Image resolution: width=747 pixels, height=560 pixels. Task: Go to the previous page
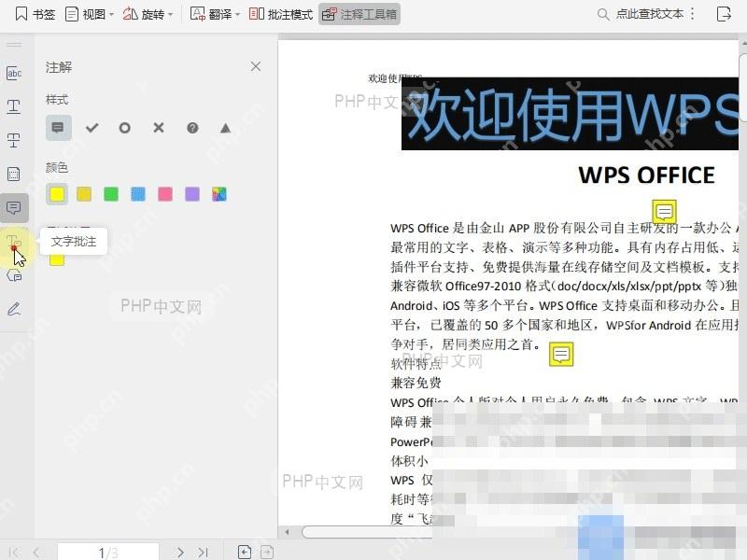37,553
